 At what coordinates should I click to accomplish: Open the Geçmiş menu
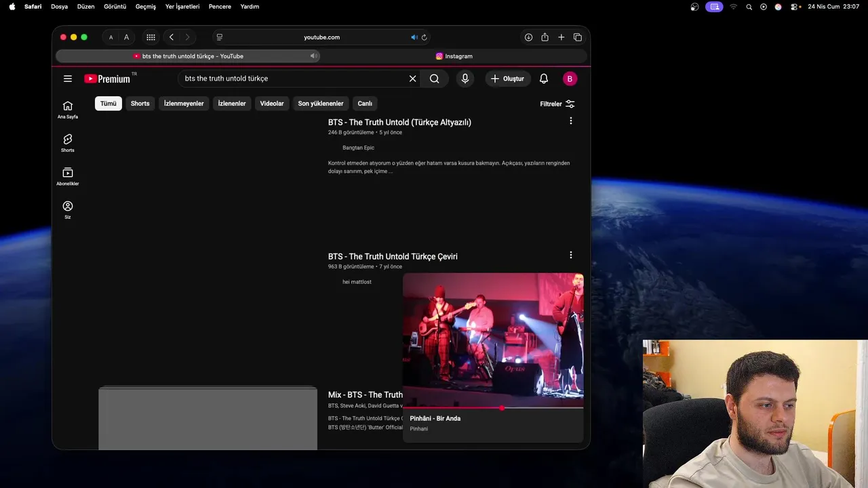[x=145, y=7]
